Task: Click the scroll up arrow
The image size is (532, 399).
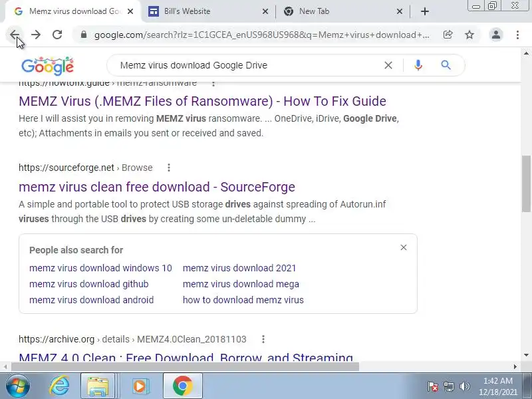Action: pyautogui.click(x=526, y=53)
